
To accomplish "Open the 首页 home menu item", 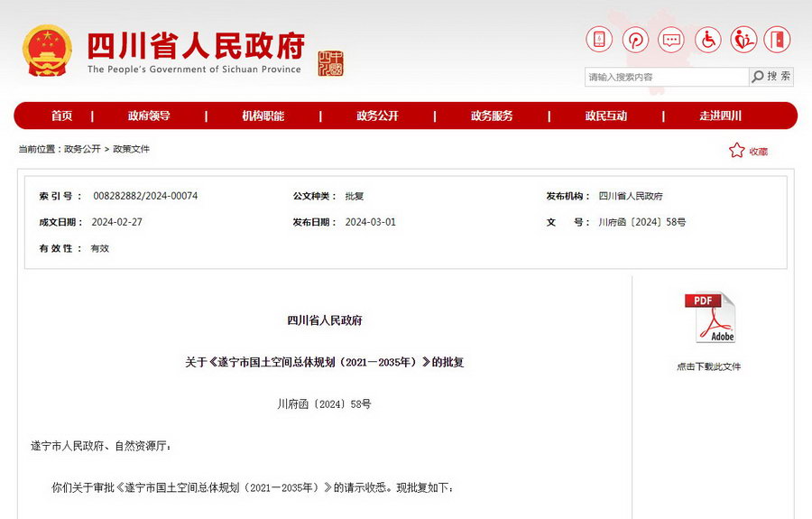I will click(61, 116).
